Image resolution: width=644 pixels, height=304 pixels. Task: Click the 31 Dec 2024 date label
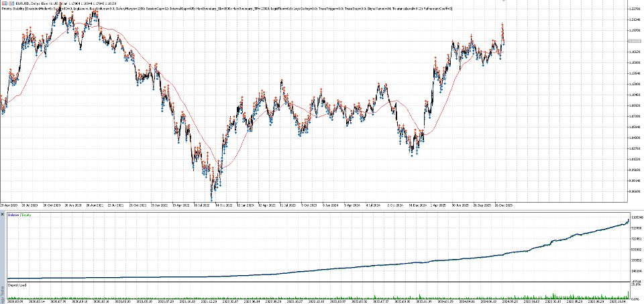tap(418, 205)
